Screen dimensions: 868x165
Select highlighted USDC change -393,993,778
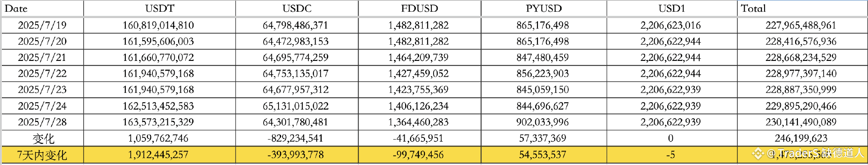(297, 155)
